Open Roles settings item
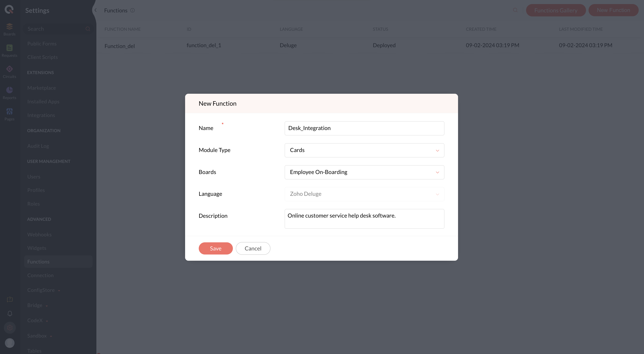The height and width of the screenshot is (354, 644). click(x=33, y=204)
